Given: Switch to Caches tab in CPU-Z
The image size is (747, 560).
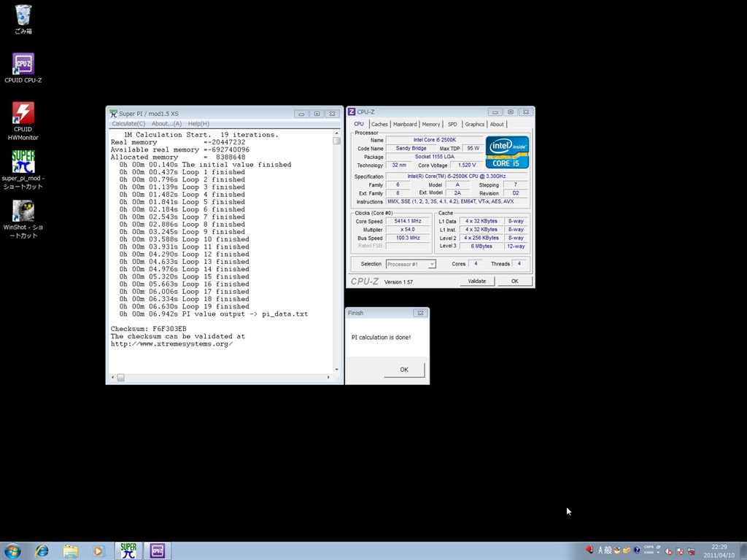Looking at the screenshot, I should click(379, 124).
